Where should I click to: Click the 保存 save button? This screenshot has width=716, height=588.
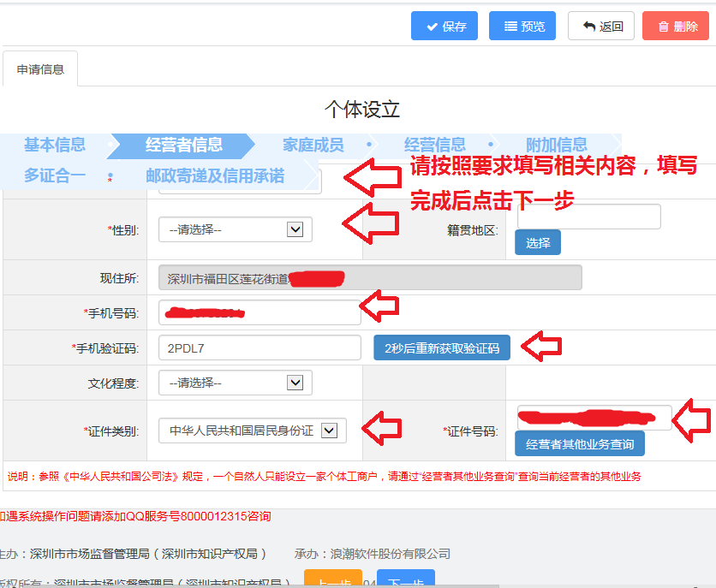[x=444, y=26]
